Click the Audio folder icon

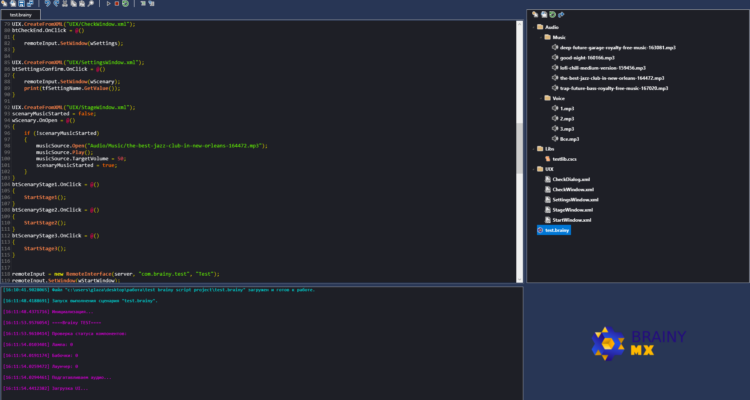[x=540, y=27]
